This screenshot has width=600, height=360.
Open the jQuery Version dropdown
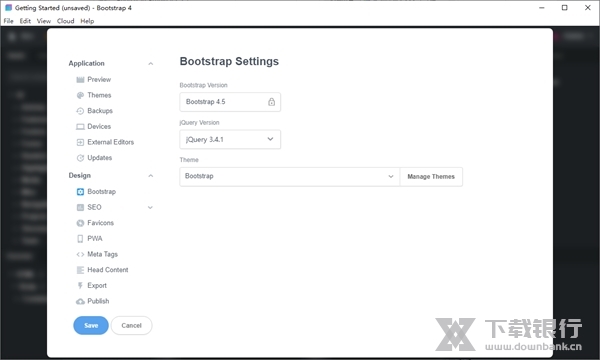(x=230, y=139)
